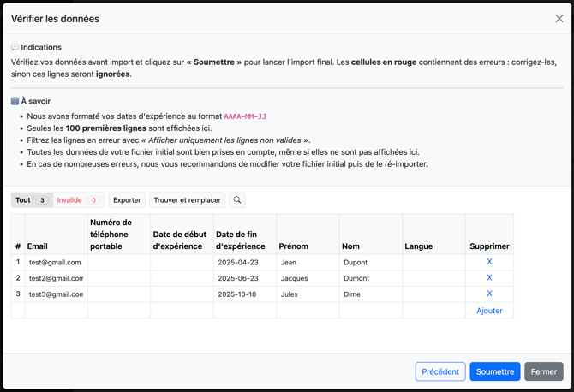The height and width of the screenshot is (392, 574).
Task: Filter to Invalide rows only
Action: click(x=78, y=200)
